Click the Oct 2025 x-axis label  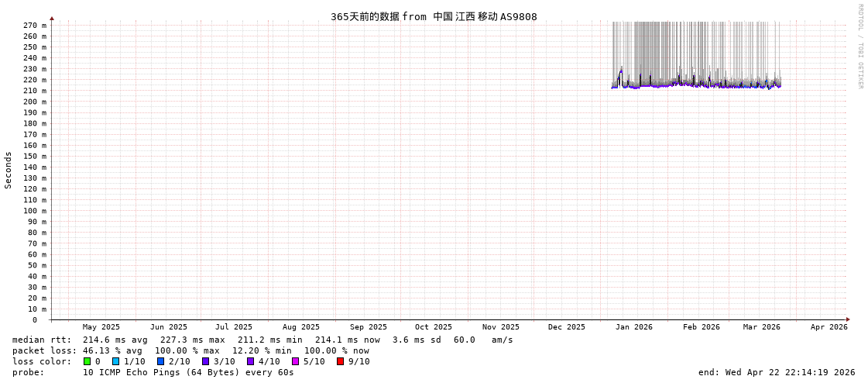[x=433, y=327]
